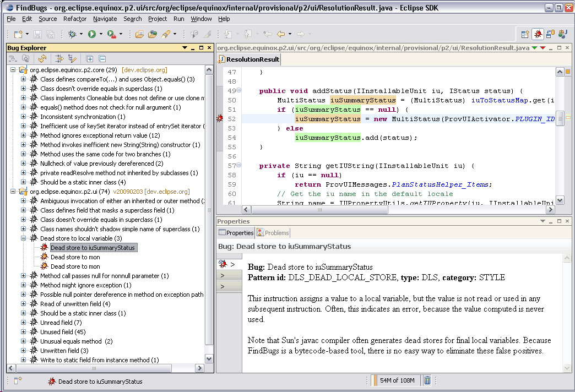575x392 pixels.
Task: Expand Method ignores exceptional return value node
Action: (24, 135)
